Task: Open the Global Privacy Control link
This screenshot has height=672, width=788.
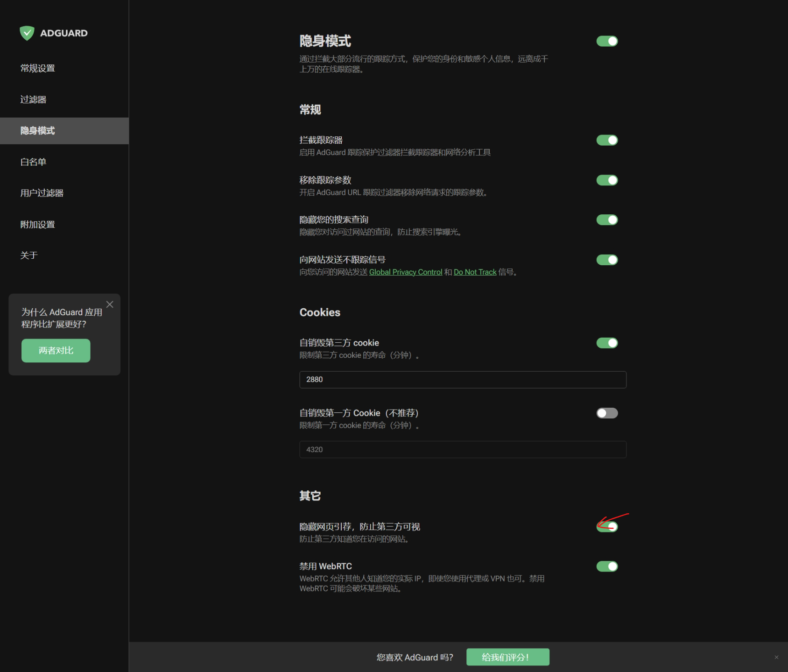Action: (405, 272)
